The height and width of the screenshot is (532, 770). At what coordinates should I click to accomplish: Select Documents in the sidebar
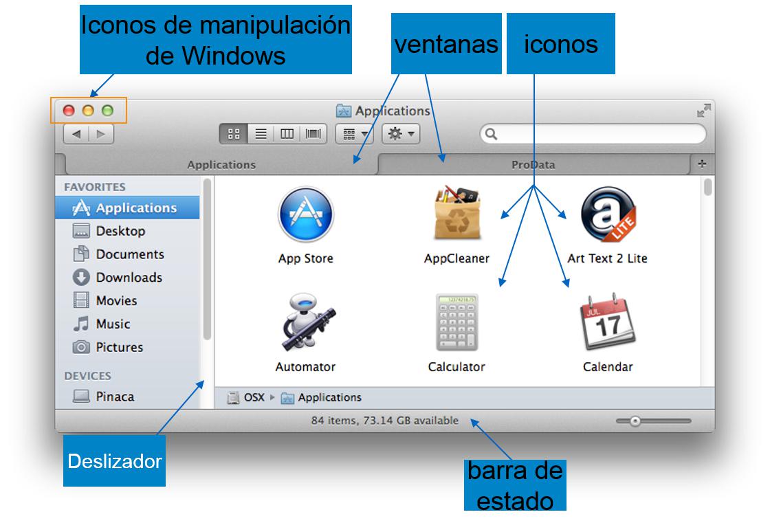(128, 254)
